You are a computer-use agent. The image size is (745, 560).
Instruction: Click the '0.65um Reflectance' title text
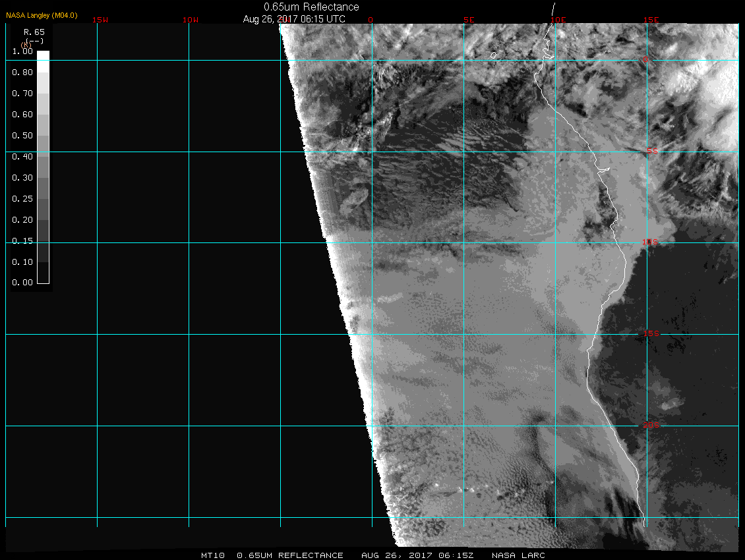coord(311,7)
